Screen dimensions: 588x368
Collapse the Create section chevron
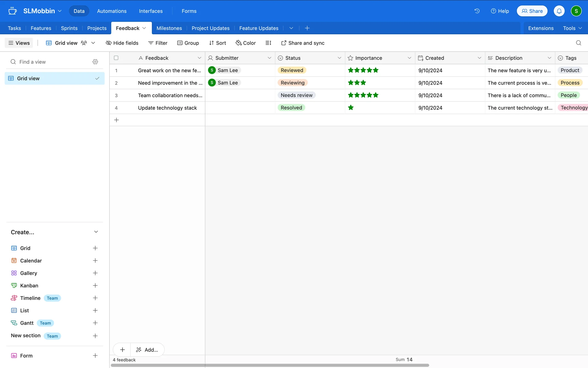(96, 232)
